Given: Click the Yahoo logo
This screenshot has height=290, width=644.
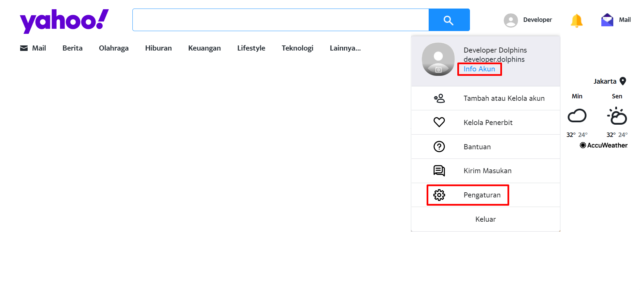Looking at the screenshot, I should [64, 21].
